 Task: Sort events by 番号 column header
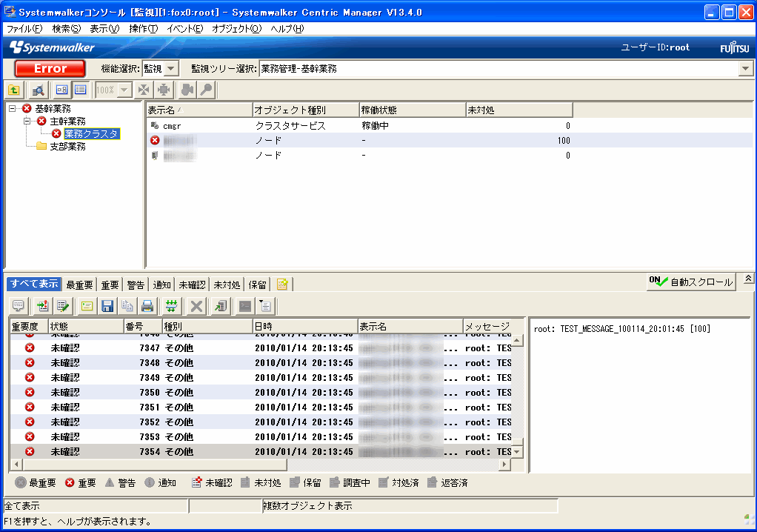(143, 326)
